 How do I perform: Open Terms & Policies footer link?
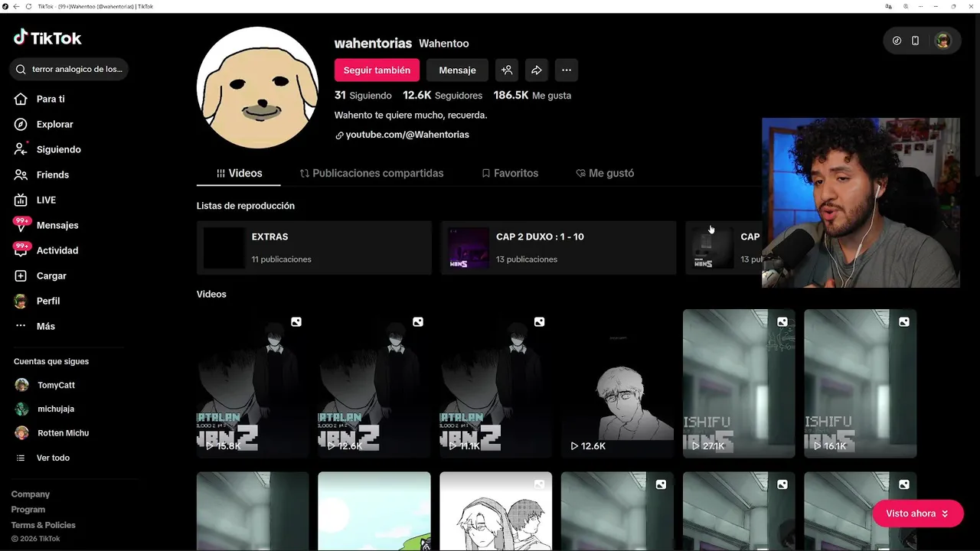43,525
